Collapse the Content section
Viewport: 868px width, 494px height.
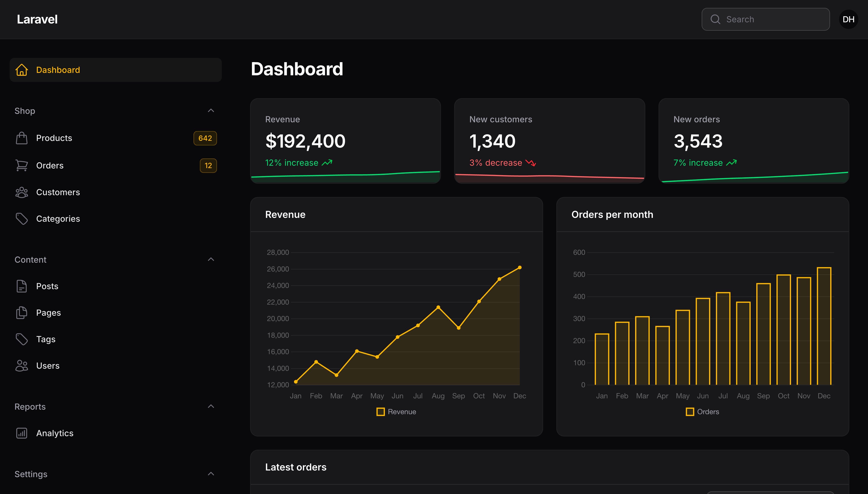click(211, 259)
